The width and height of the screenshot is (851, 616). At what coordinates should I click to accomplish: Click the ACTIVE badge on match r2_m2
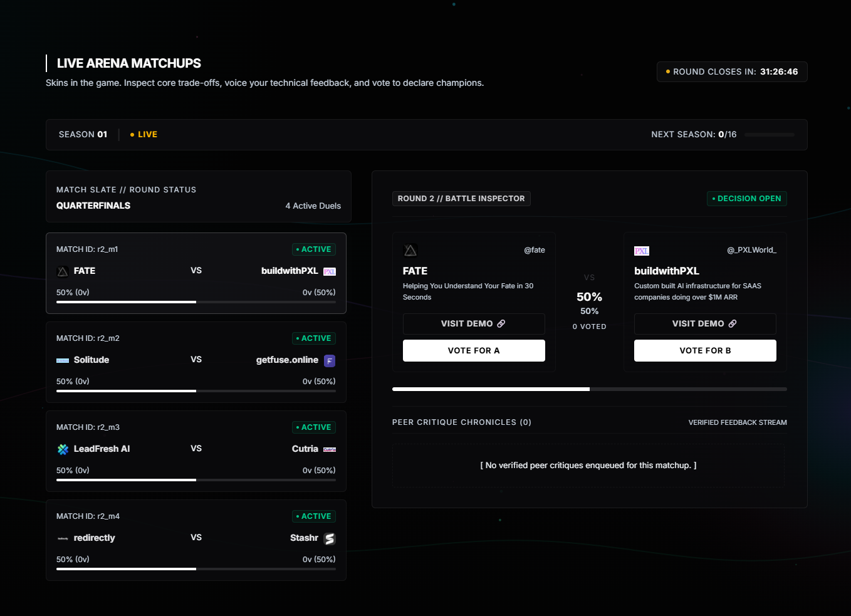(x=314, y=338)
